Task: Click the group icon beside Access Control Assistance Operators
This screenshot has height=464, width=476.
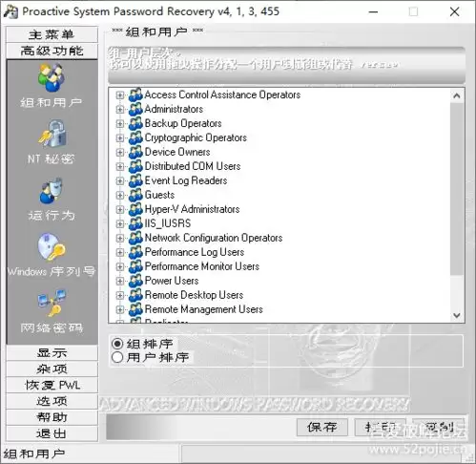Action: click(x=135, y=95)
